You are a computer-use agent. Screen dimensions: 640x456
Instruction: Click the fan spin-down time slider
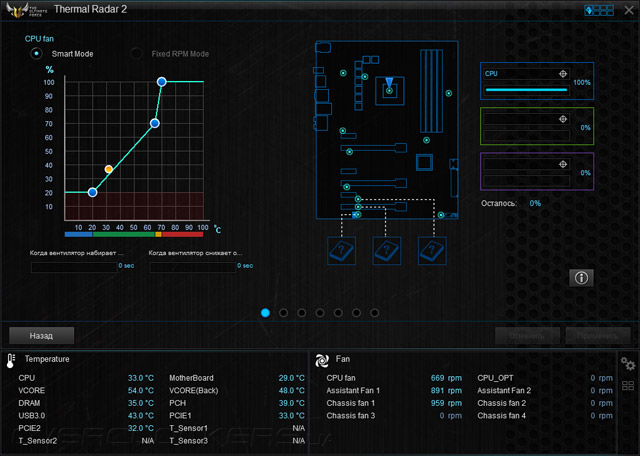coord(193,267)
